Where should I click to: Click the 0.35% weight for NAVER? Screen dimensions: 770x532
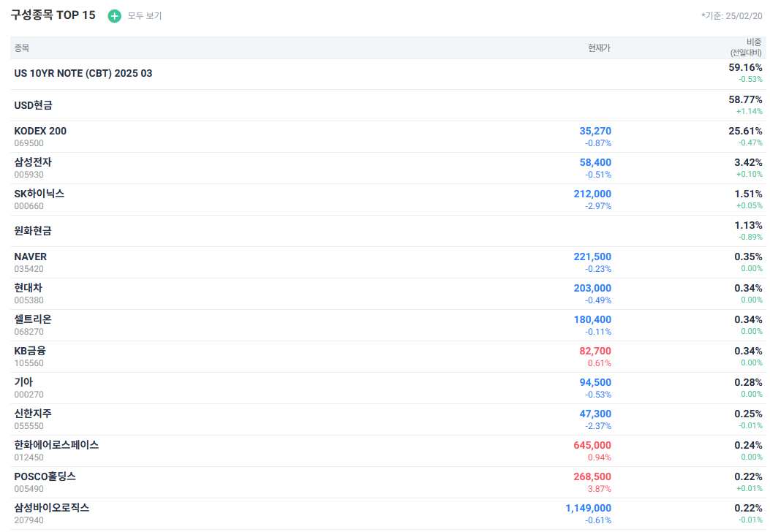[748, 256]
